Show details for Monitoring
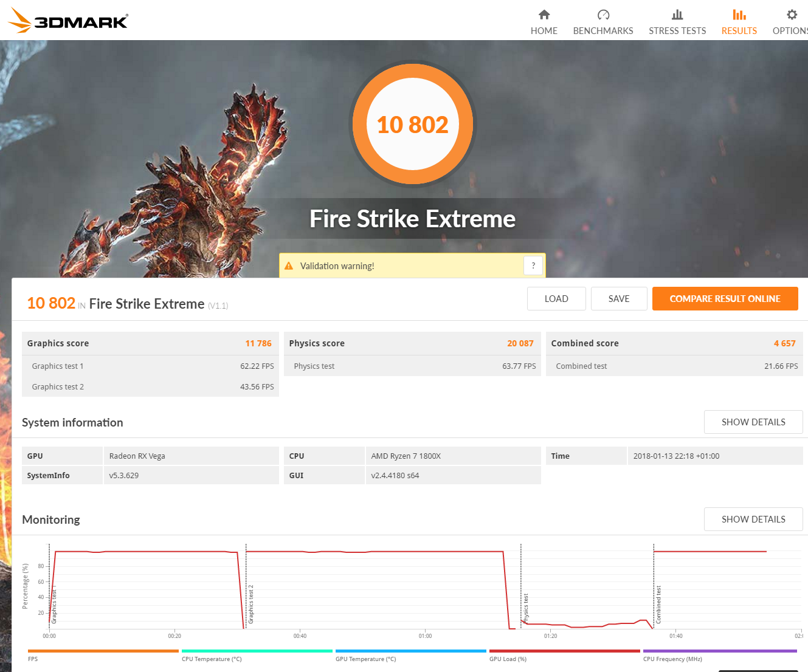 pos(753,519)
